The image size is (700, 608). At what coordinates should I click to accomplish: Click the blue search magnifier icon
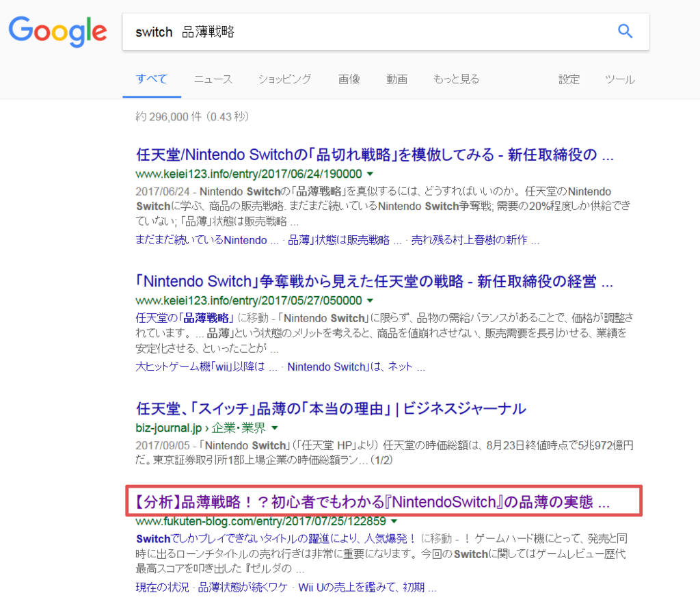(625, 31)
